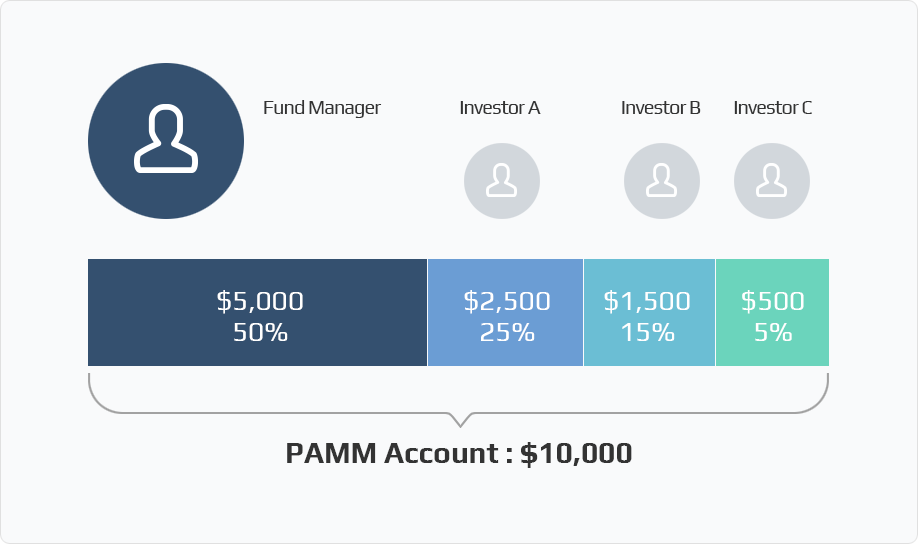This screenshot has height=544, width=918.
Task: Click the curly bracket pointer tip
Action: tap(460, 422)
